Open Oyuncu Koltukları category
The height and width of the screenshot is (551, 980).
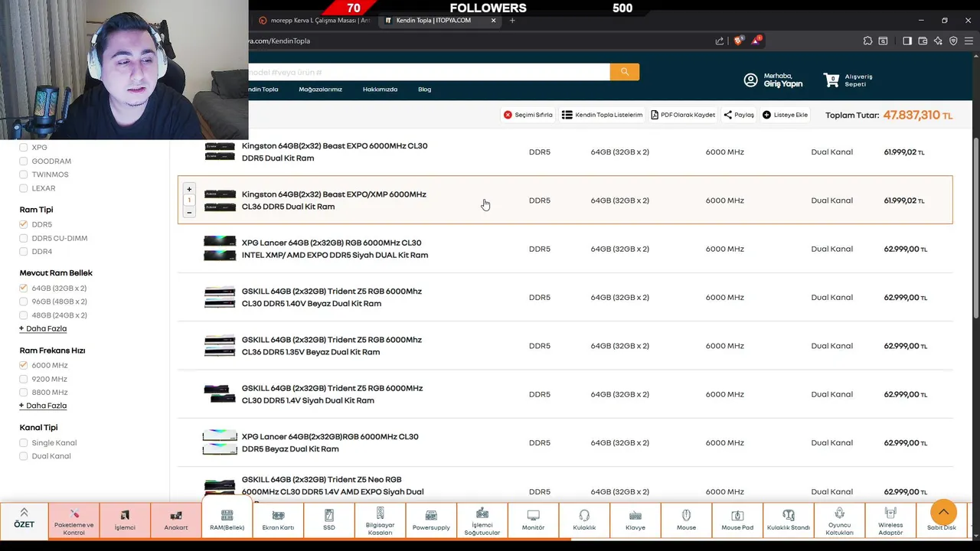coord(839,520)
